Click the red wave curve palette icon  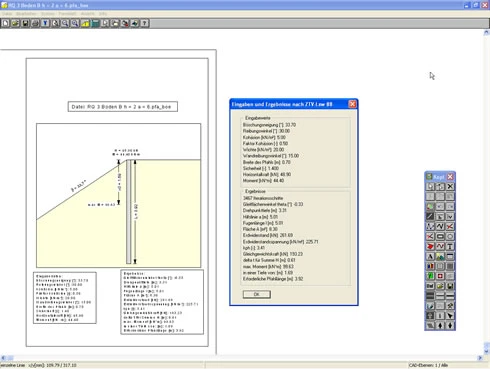point(440,246)
